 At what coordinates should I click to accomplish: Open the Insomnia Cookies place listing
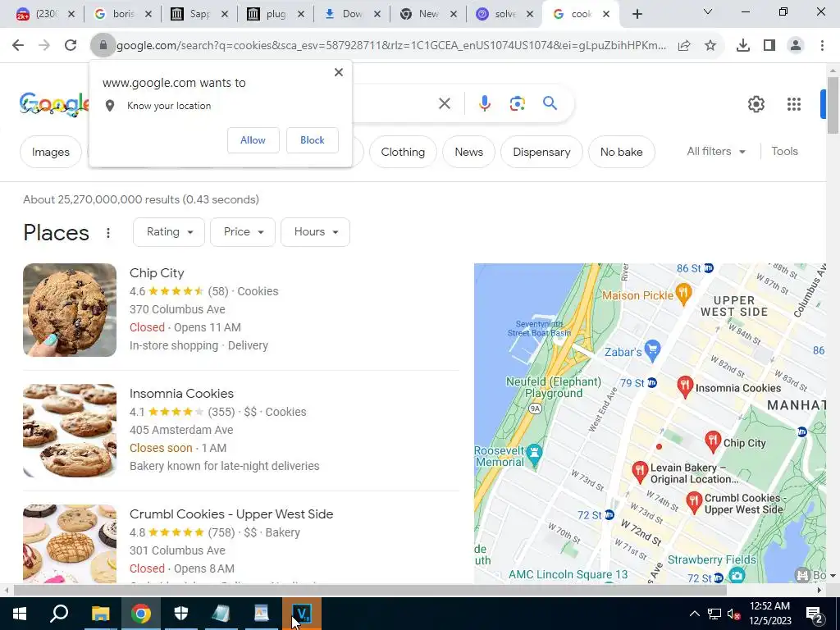[x=181, y=394]
